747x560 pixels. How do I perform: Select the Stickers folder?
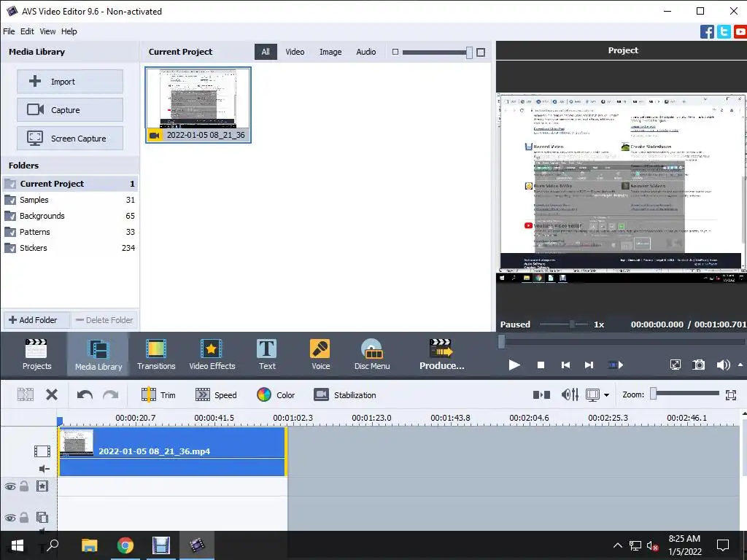(70, 248)
